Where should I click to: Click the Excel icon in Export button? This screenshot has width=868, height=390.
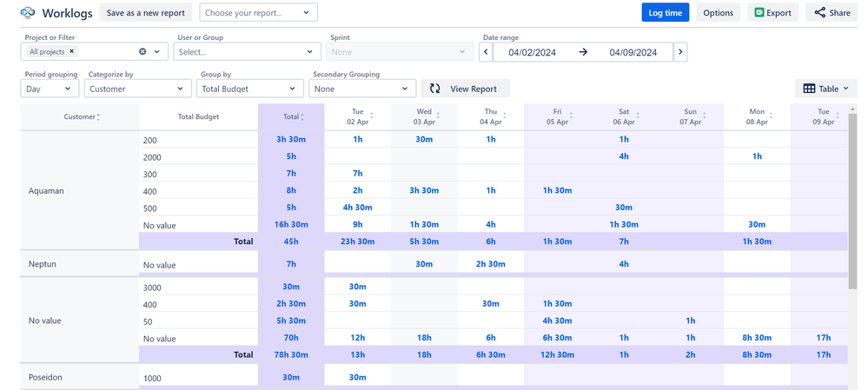pos(759,13)
